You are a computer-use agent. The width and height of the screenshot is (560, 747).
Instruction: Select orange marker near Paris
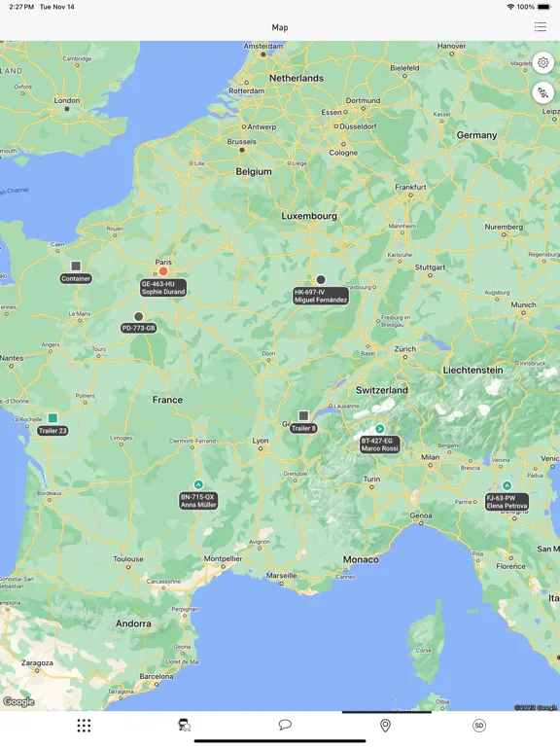point(163,271)
